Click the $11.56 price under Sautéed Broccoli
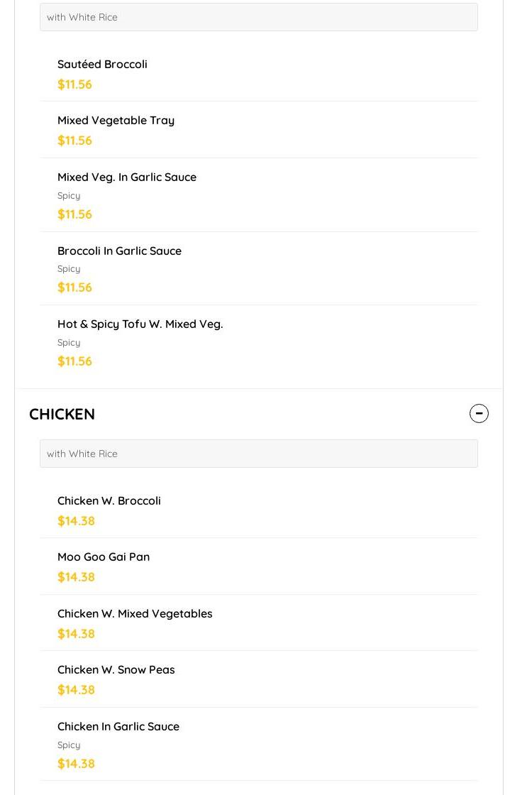This screenshot has width=532, height=795. [x=74, y=84]
